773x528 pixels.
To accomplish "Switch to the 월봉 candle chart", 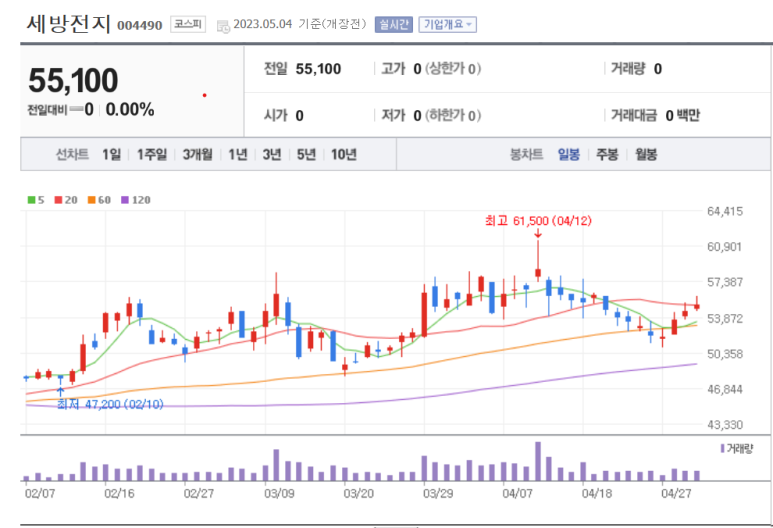I will pyautogui.click(x=646, y=155).
